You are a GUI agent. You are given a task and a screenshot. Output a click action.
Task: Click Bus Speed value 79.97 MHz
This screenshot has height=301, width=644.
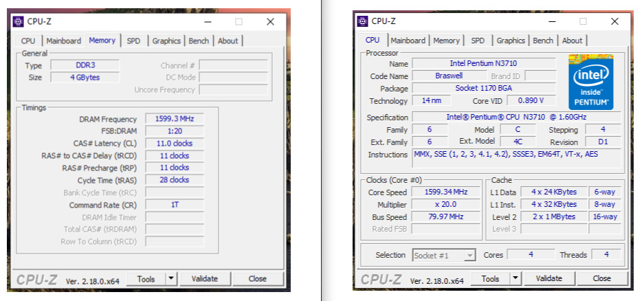[445, 216]
